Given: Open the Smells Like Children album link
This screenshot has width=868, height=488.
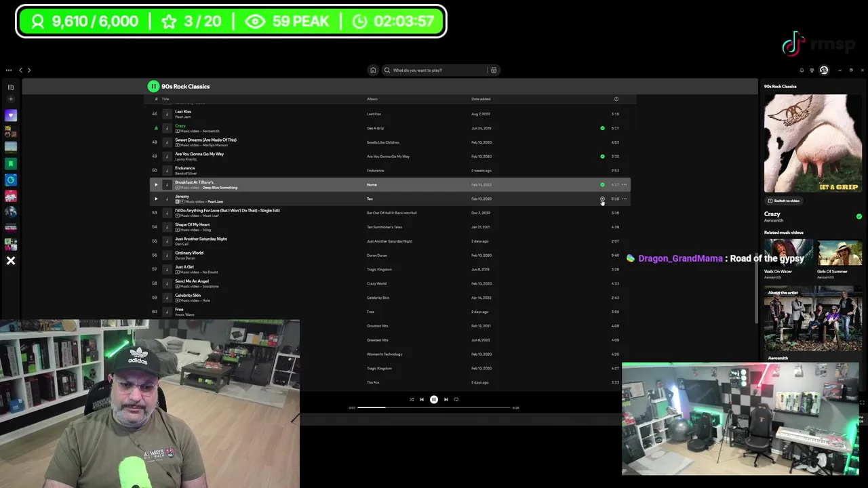Looking at the screenshot, I should 383,142.
